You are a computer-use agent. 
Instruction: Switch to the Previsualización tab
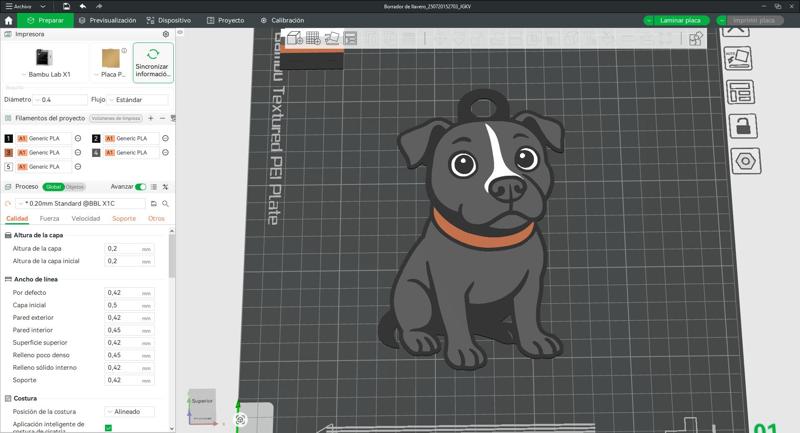coord(108,20)
